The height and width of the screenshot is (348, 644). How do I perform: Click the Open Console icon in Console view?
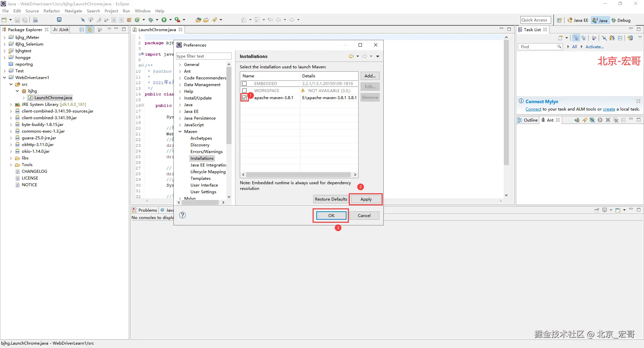point(618,210)
